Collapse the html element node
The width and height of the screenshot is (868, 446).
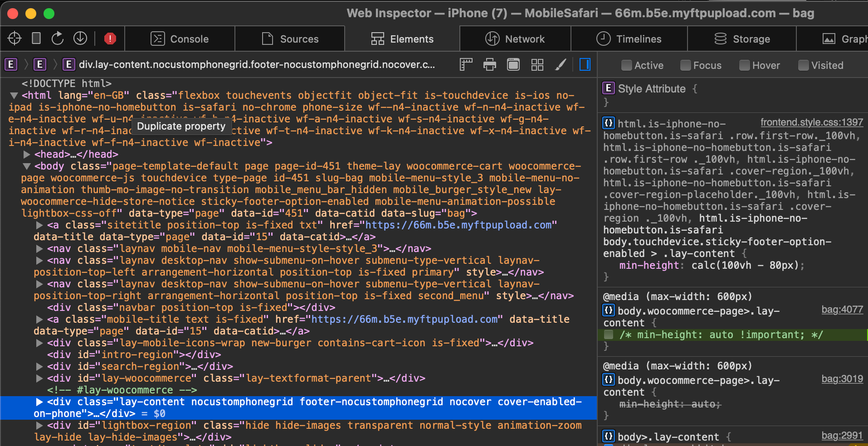(14, 95)
